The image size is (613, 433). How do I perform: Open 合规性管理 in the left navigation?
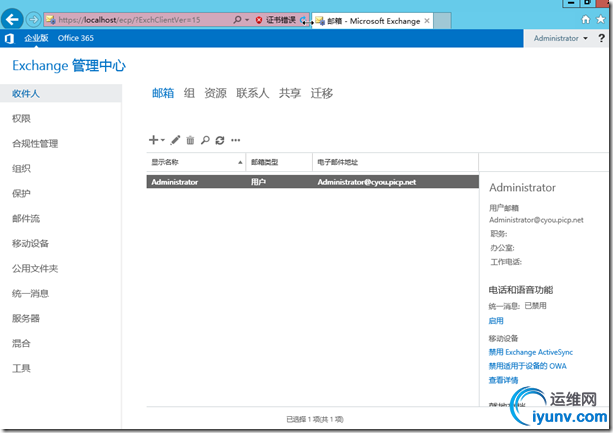[35, 143]
